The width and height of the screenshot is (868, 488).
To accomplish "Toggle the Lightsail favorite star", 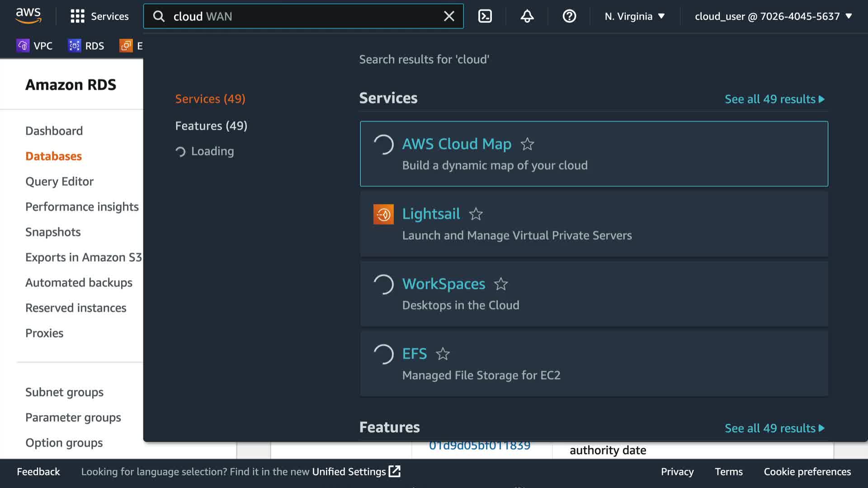I will [x=476, y=214].
